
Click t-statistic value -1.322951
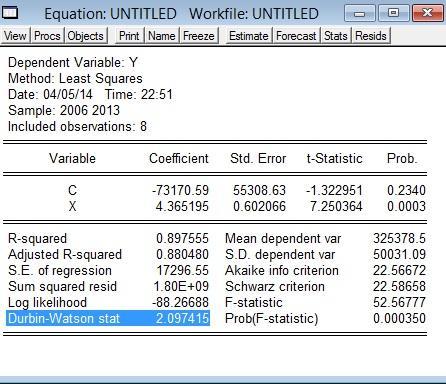point(334,190)
